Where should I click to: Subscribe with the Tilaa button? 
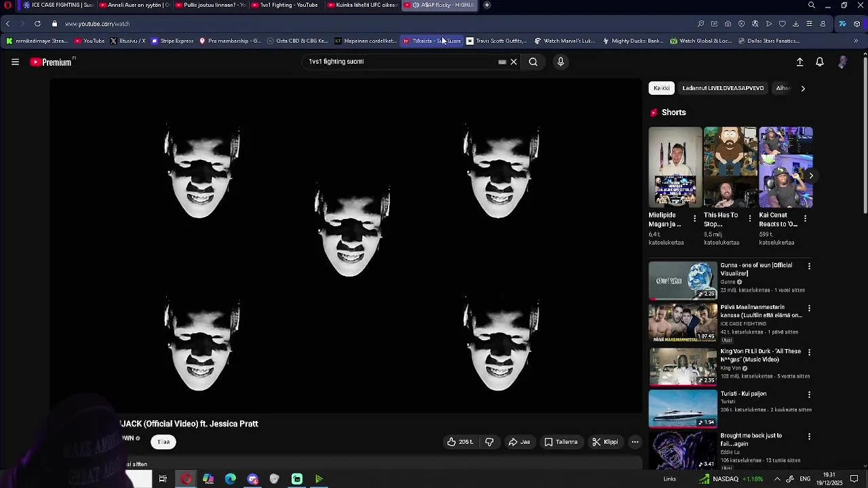163,442
